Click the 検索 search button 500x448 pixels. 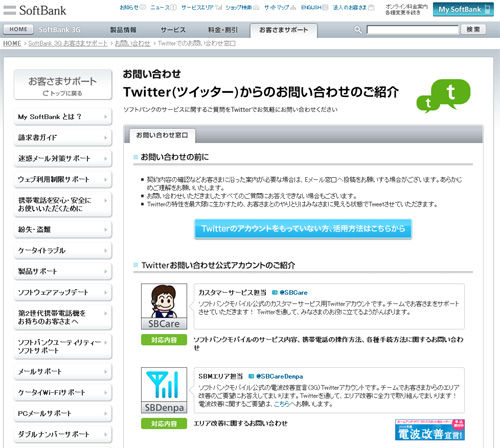(x=473, y=29)
